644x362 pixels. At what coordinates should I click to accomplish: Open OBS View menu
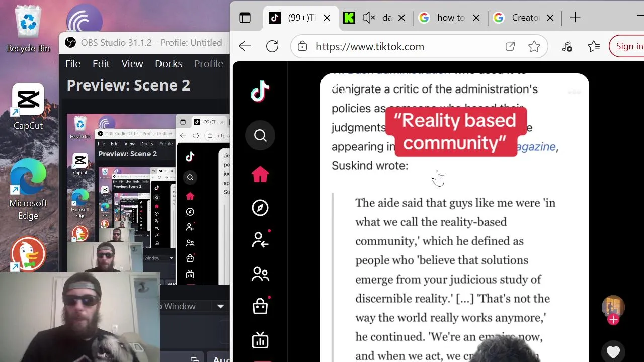132,64
